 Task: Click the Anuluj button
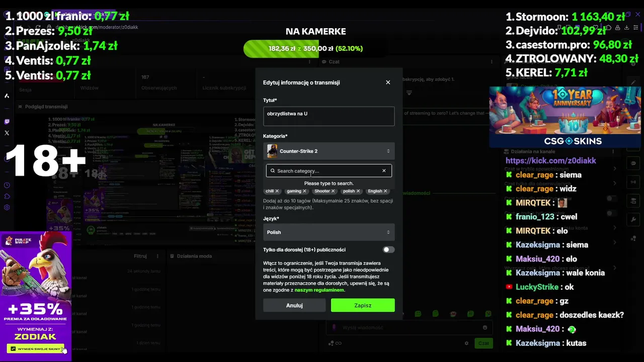[x=294, y=305]
